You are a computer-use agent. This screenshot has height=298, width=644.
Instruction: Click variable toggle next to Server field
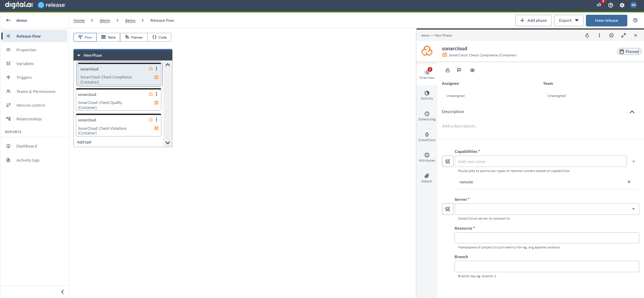pyautogui.click(x=448, y=209)
